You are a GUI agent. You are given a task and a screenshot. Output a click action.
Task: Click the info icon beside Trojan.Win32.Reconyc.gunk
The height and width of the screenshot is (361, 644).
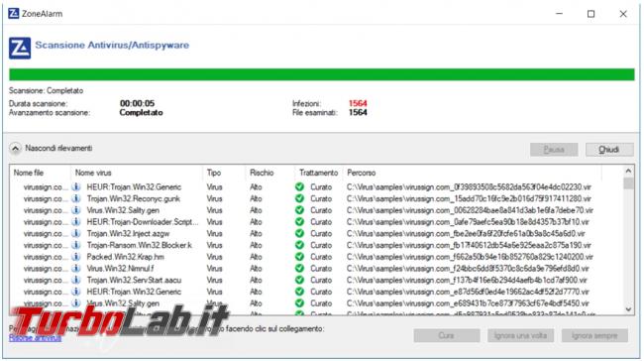(x=76, y=198)
